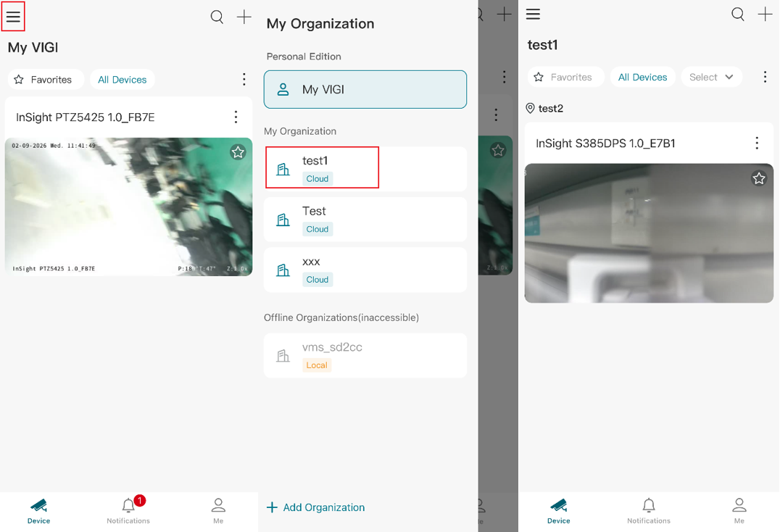Select the xxx Cloud organization
The width and height of the screenshot is (780, 532).
click(x=365, y=270)
